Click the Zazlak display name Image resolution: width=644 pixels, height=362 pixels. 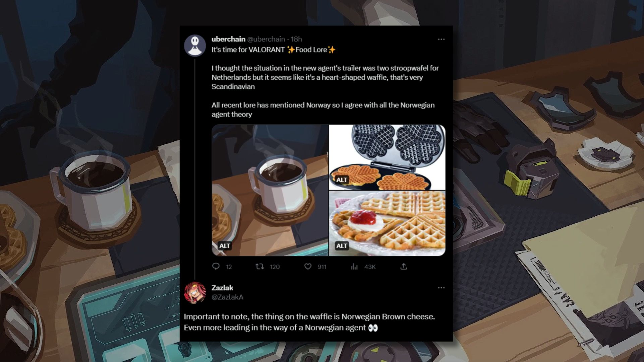coord(222,288)
